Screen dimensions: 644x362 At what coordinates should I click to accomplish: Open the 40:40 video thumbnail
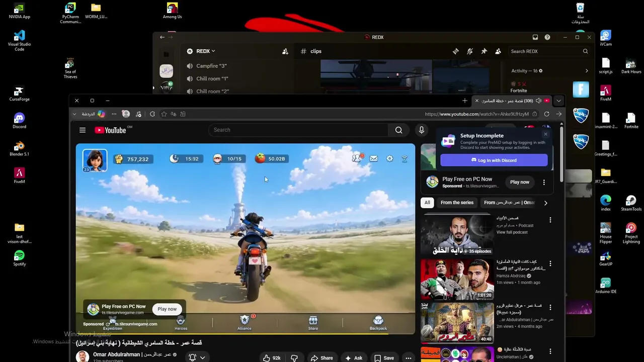(x=457, y=323)
